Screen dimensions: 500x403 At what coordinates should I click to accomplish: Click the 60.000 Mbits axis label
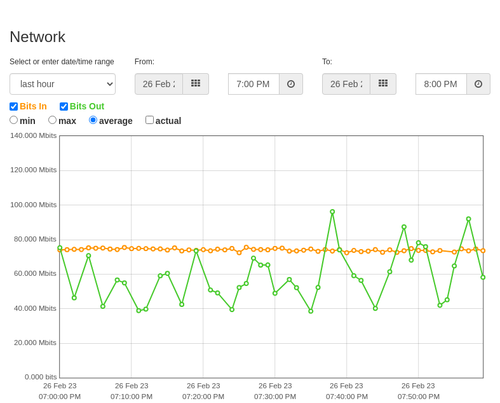click(35, 274)
